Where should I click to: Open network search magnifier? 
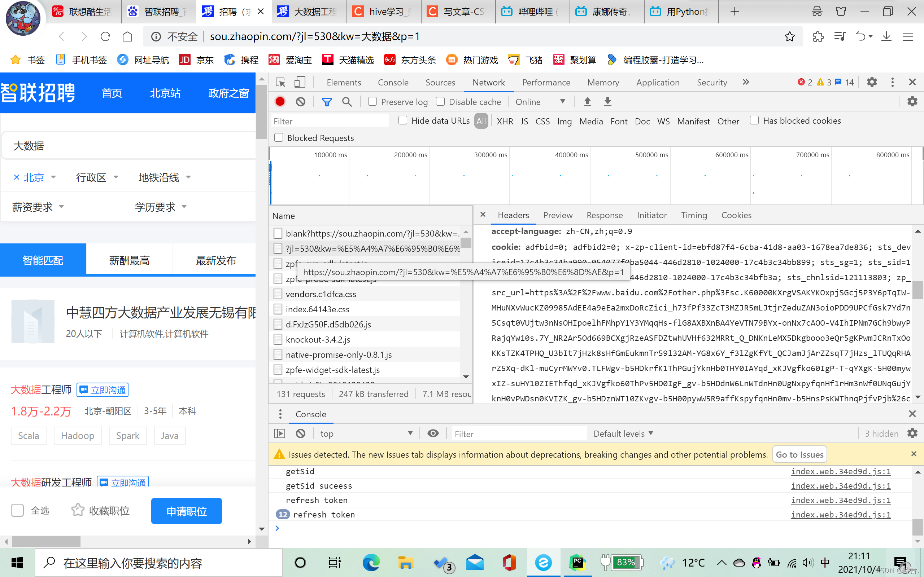click(347, 101)
